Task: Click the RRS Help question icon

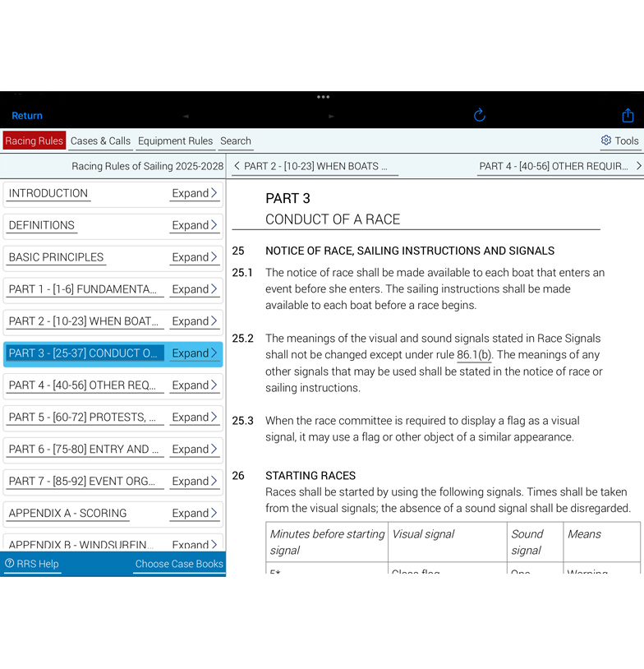Action: (9, 564)
